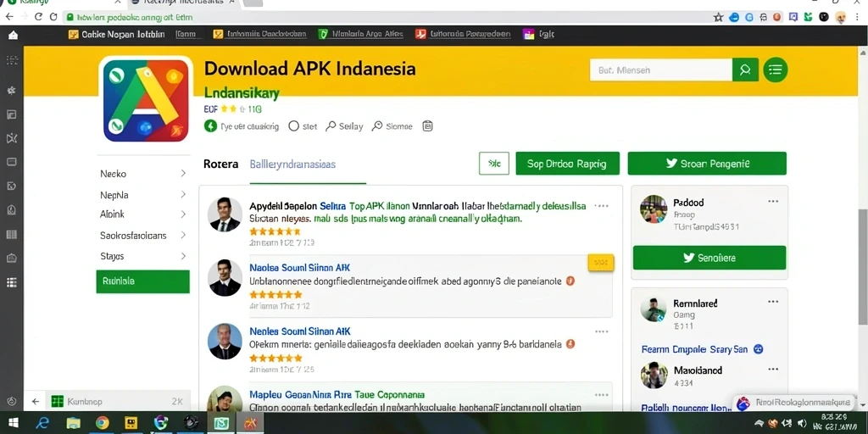Open File Explorer from the taskbar
The width and height of the screenshot is (868, 434).
[73, 424]
